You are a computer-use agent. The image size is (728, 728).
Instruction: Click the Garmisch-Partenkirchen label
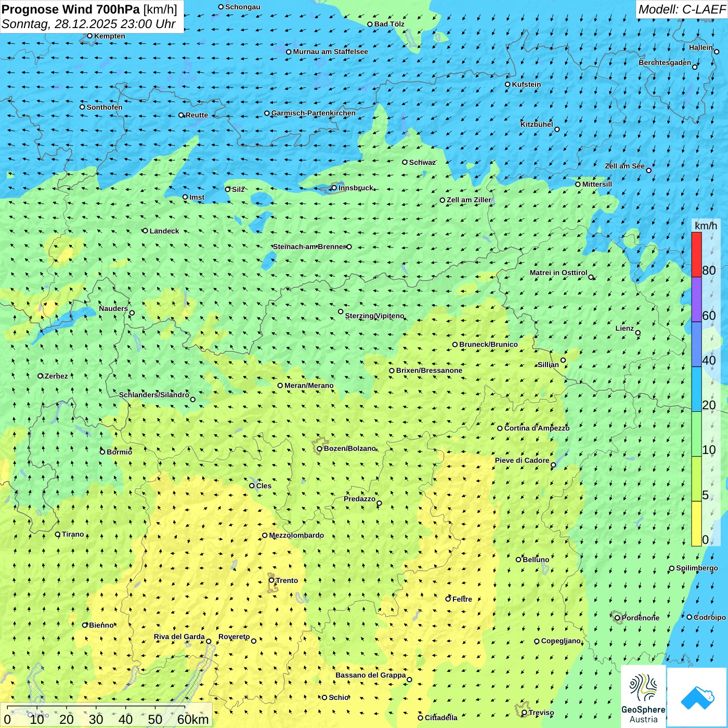[314, 113]
